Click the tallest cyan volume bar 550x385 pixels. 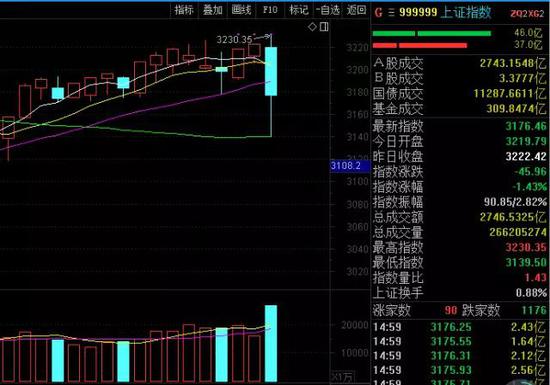271,343
